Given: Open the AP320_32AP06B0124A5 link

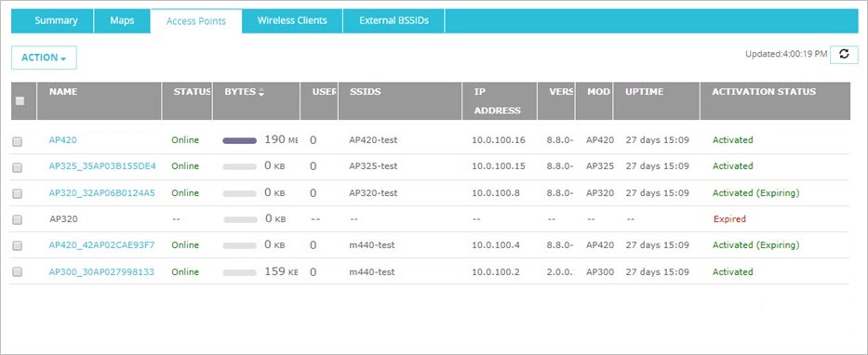Looking at the screenshot, I should (101, 193).
